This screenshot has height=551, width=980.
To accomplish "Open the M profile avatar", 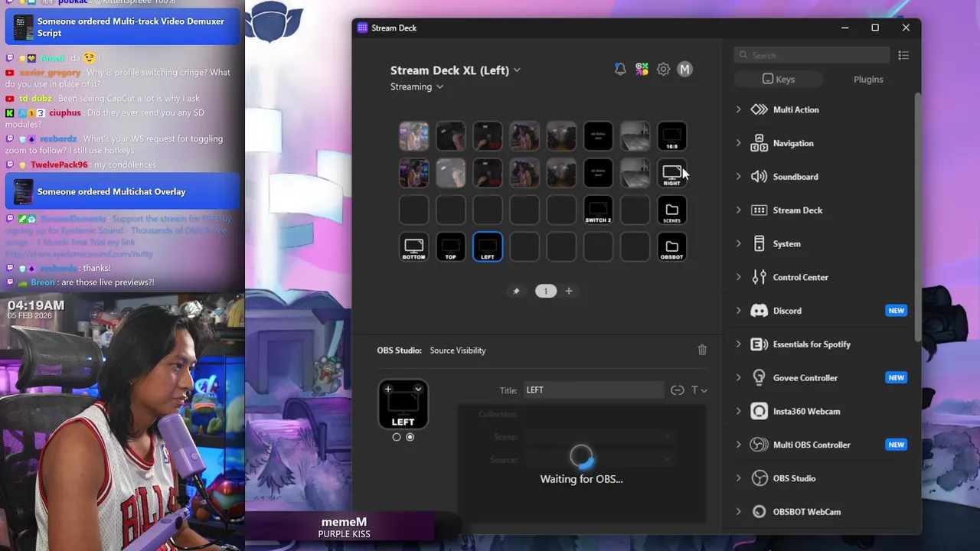I will tap(684, 69).
